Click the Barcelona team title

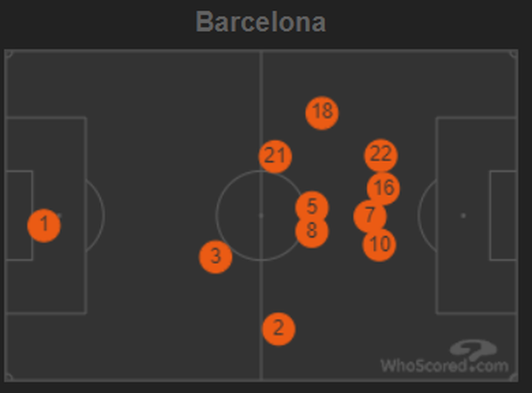click(x=261, y=22)
